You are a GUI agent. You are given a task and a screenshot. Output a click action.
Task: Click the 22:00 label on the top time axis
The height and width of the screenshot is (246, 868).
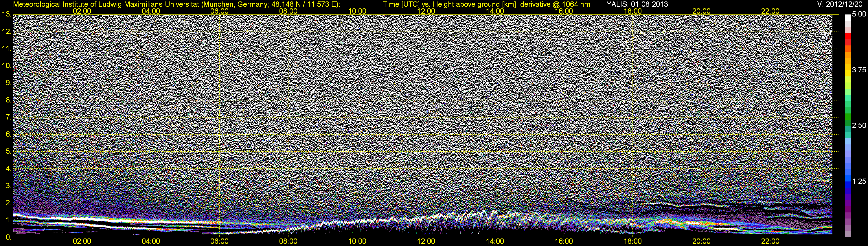[x=770, y=11]
